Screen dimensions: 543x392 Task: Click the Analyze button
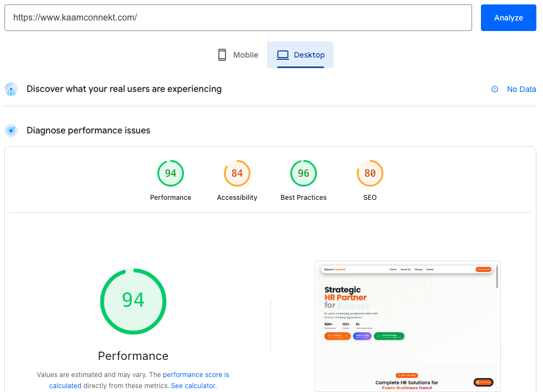508,18
